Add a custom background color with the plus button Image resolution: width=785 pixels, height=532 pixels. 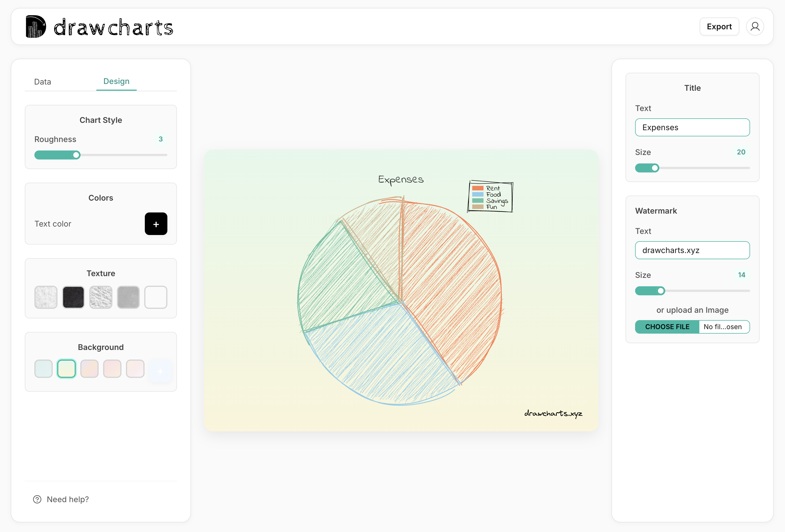(x=160, y=371)
